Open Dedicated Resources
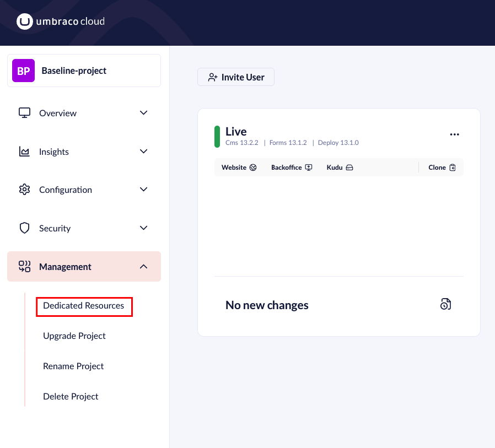The image size is (495, 448). (84, 306)
